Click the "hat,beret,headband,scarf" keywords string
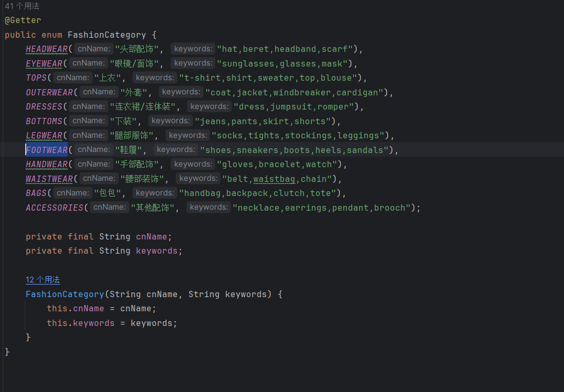 [x=285, y=49]
